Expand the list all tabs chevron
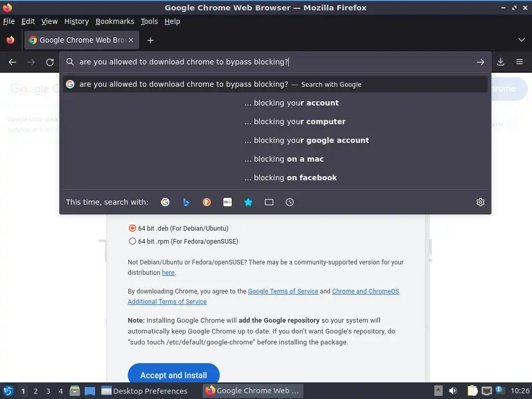 [522, 40]
